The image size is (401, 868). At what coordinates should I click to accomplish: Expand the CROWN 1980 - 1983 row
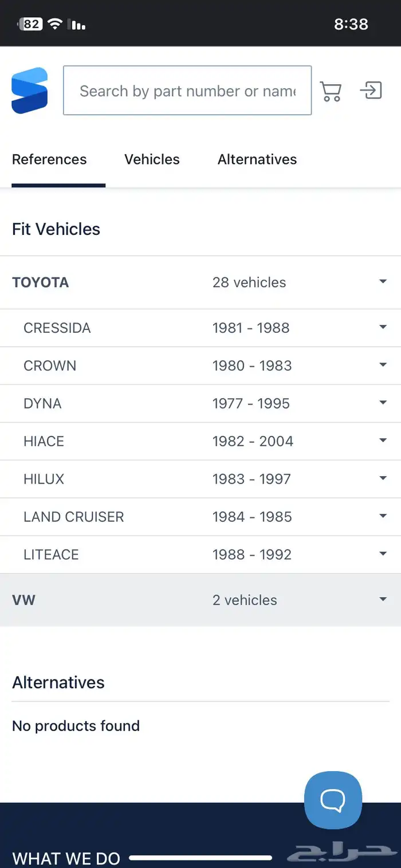200,366
